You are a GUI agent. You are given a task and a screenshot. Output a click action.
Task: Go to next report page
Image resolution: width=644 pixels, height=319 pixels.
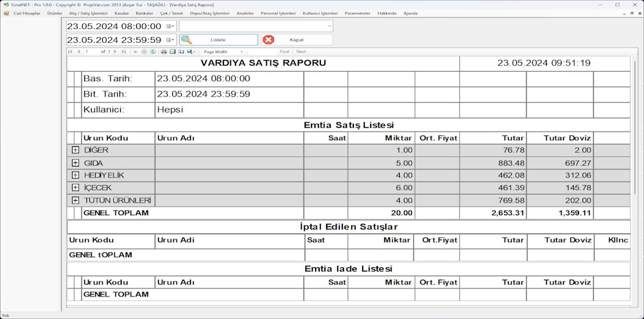coord(115,52)
